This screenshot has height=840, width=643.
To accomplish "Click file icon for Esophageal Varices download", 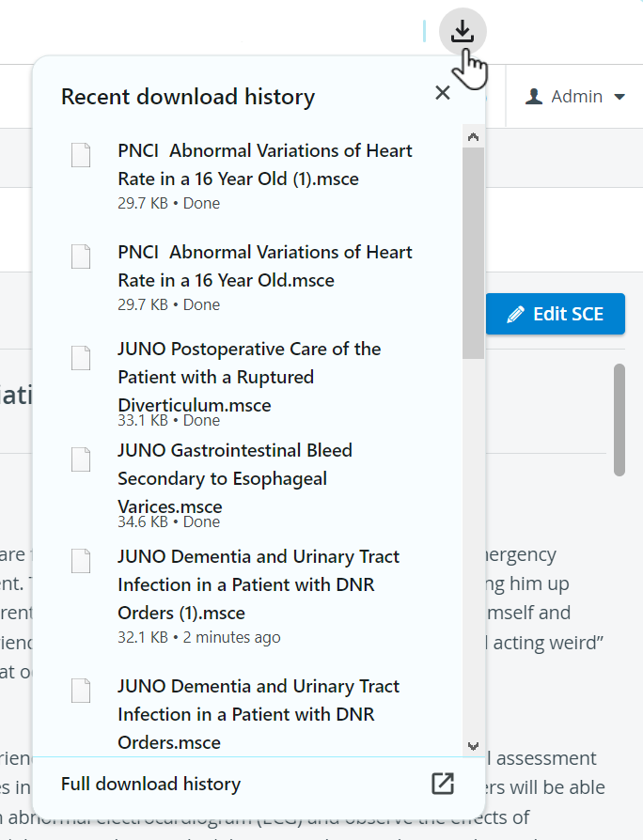I will point(81,459).
